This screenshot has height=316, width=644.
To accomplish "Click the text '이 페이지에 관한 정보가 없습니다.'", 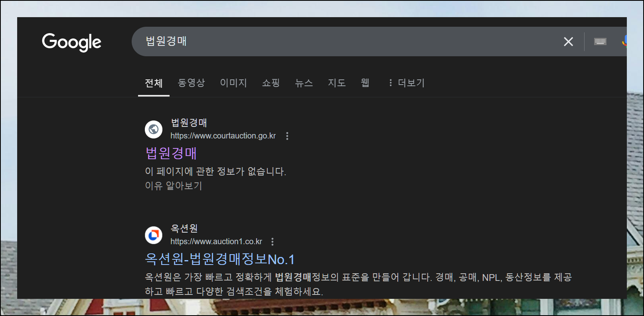I will pyautogui.click(x=215, y=172).
